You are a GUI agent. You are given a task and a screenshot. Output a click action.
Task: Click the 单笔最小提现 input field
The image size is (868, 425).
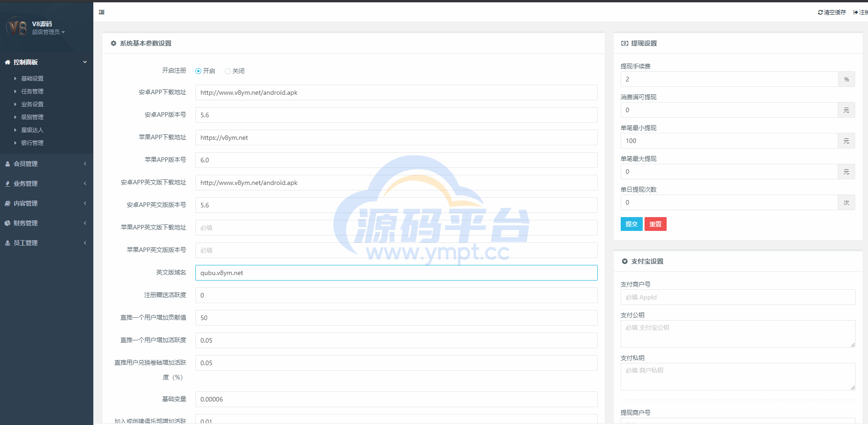point(729,141)
